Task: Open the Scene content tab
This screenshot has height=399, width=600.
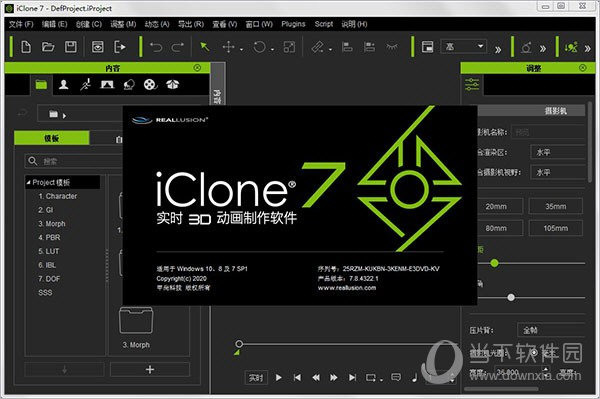Action: [107, 85]
